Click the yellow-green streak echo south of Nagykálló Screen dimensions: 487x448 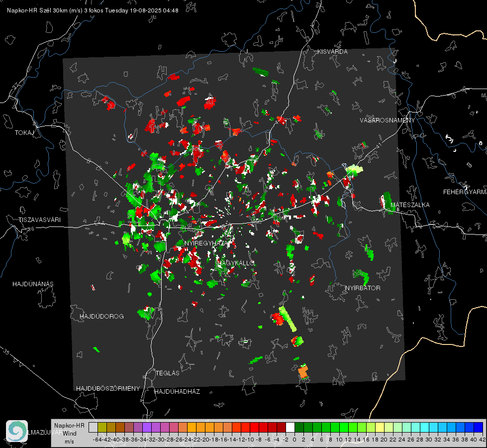[x=288, y=319]
